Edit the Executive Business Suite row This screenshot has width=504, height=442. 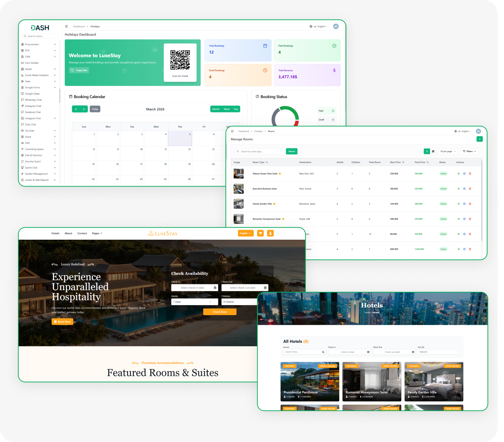[464, 189]
